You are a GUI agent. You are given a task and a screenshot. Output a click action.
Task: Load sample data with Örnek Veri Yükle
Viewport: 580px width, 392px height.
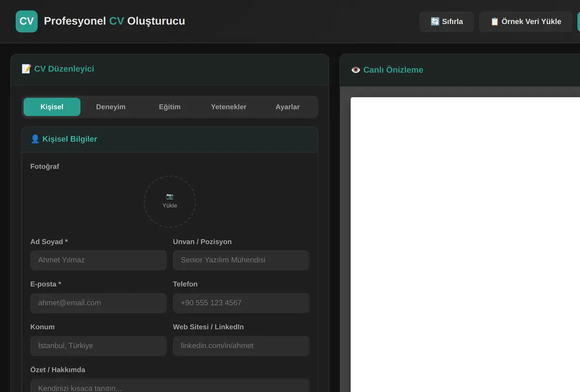pyautogui.click(x=526, y=22)
